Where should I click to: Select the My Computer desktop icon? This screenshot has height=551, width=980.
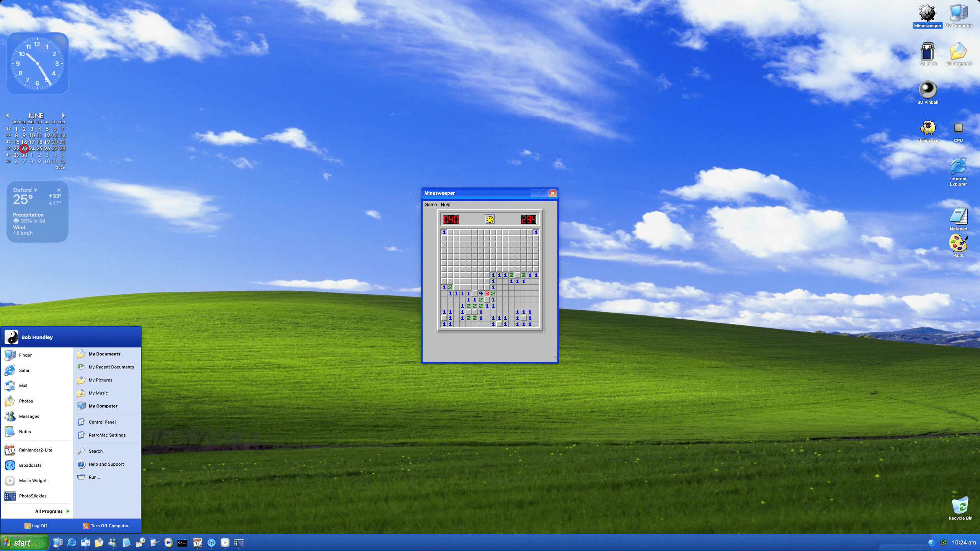click(x=958, y=16)
